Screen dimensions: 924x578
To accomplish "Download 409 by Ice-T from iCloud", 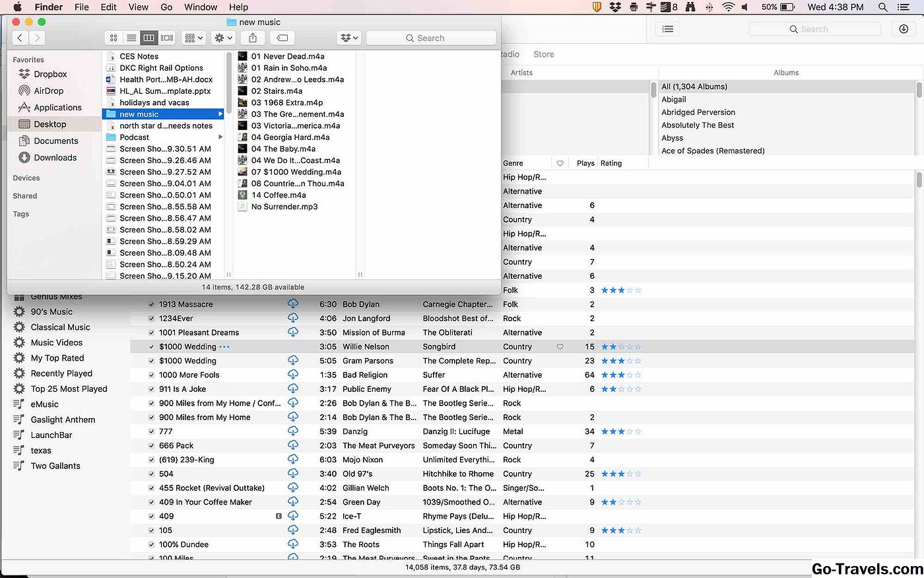I will pyautogui.click(x=293, y=516).
